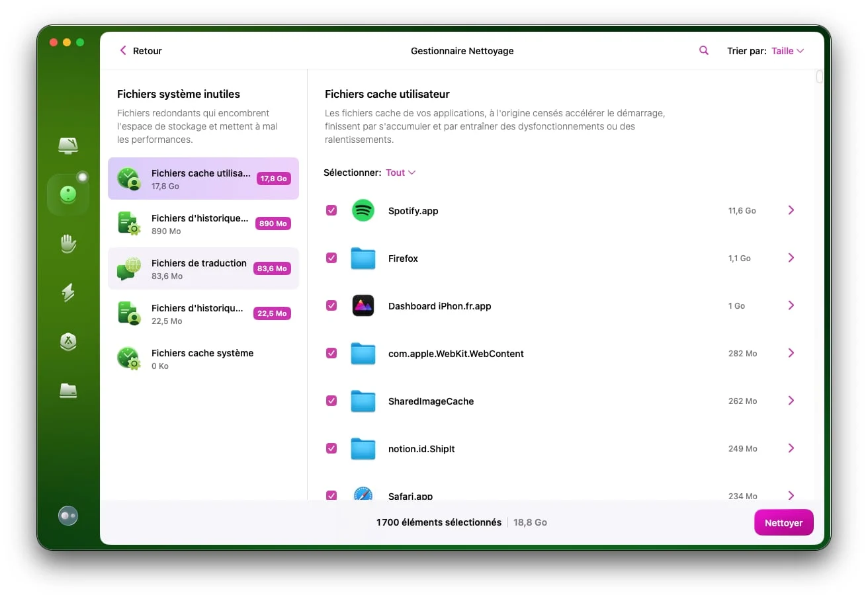Screen dimensions: 868x599
Task: Click the Spotify.app icon
Action: (x=363, y=211)
